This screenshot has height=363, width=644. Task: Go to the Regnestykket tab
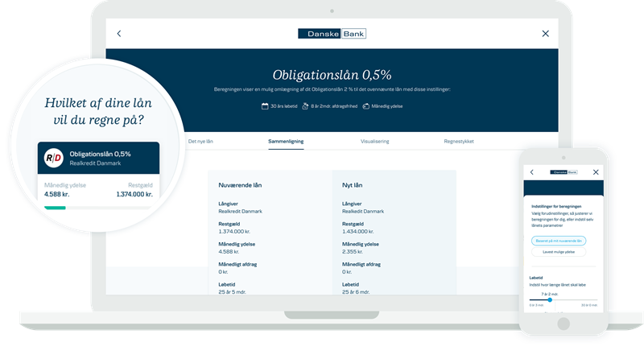click(459, 141)
